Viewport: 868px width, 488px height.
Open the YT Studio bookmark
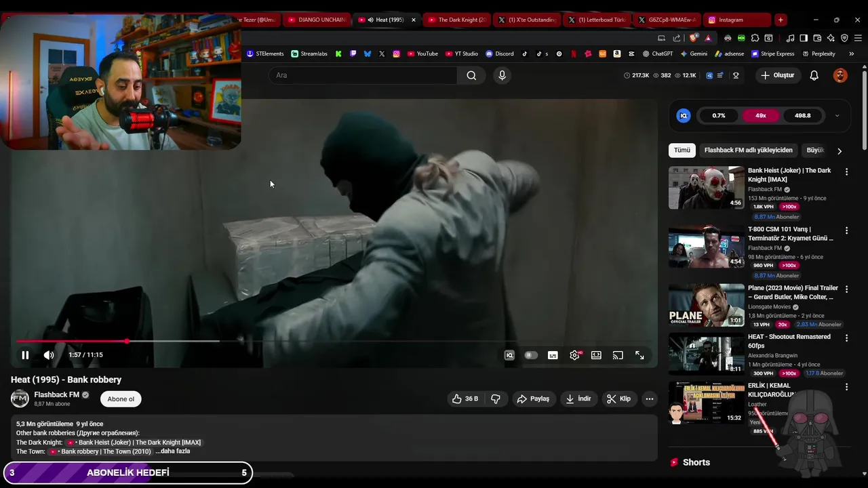[462, 54]
